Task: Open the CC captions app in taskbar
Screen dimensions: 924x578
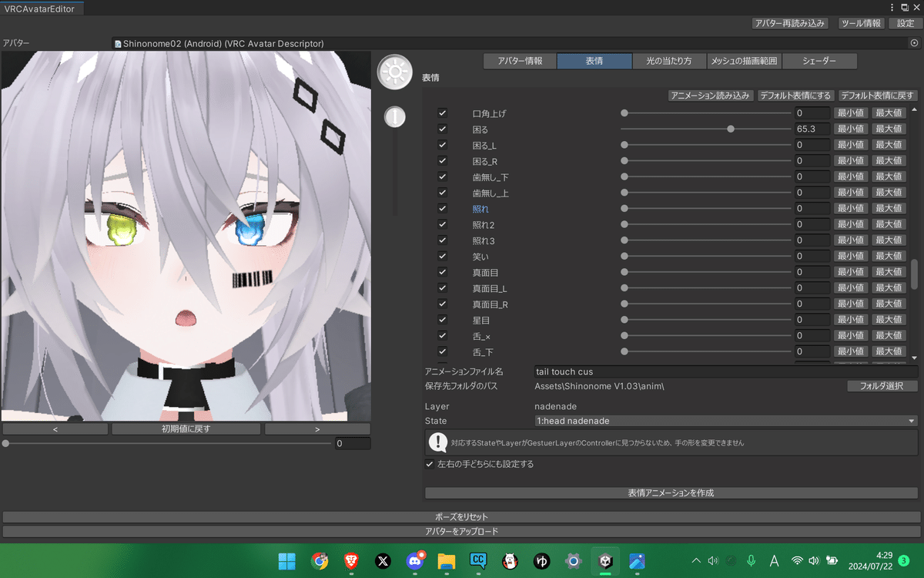Action: tap(478, 560)
